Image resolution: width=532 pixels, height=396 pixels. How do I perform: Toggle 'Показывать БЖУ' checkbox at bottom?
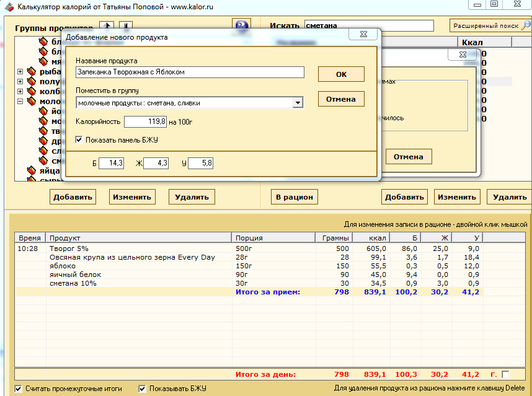142,389
